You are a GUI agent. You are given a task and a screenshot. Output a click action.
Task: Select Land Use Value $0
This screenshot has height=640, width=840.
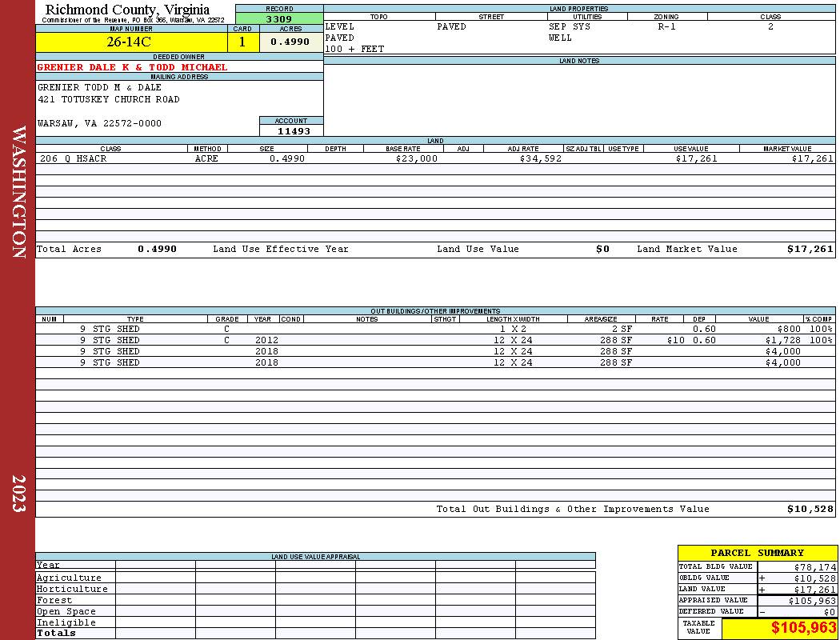[x=602, y=249]
